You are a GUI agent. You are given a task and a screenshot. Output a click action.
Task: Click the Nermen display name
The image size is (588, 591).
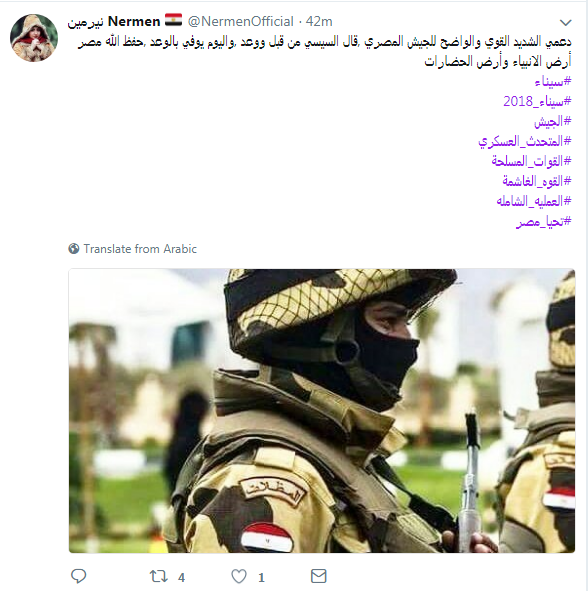pyautogui.click(x=114, y=21)
